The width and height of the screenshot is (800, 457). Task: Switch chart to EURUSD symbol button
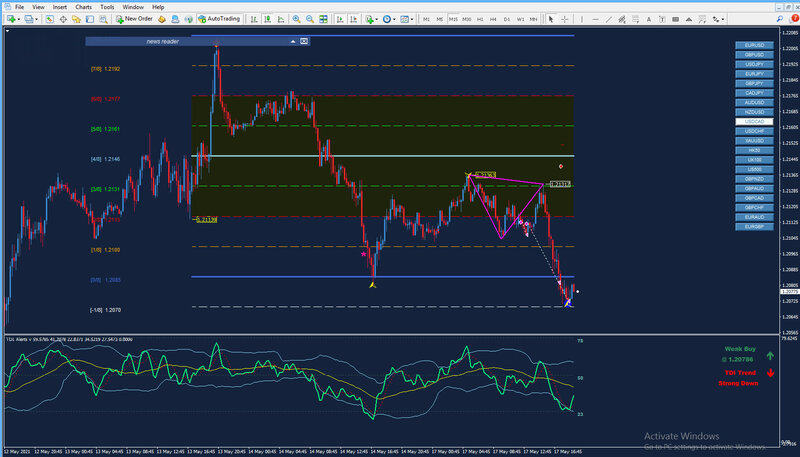[x=754, y=45]
